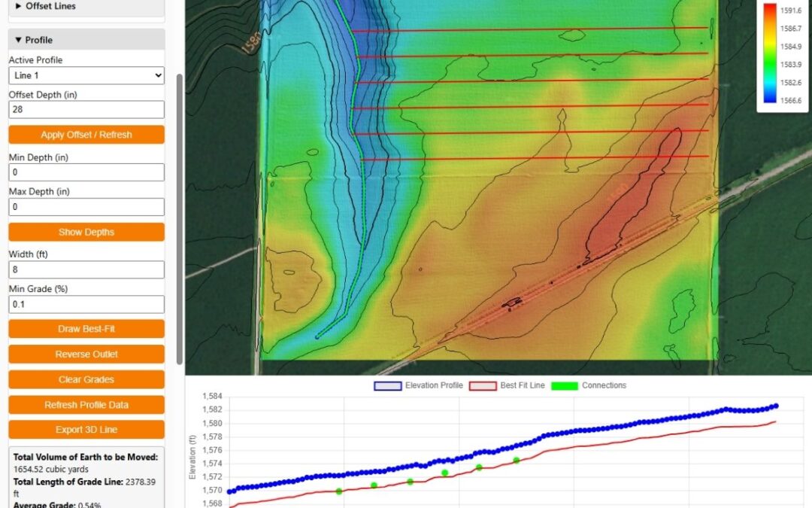
Task: Click the Width (ft) input field
Action: point(86,269)
